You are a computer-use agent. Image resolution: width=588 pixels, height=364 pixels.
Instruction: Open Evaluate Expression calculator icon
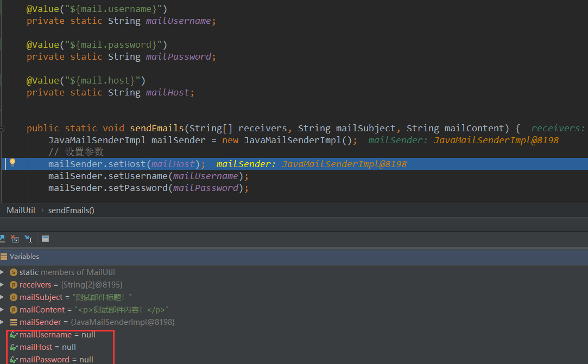(x=46, y=239)
